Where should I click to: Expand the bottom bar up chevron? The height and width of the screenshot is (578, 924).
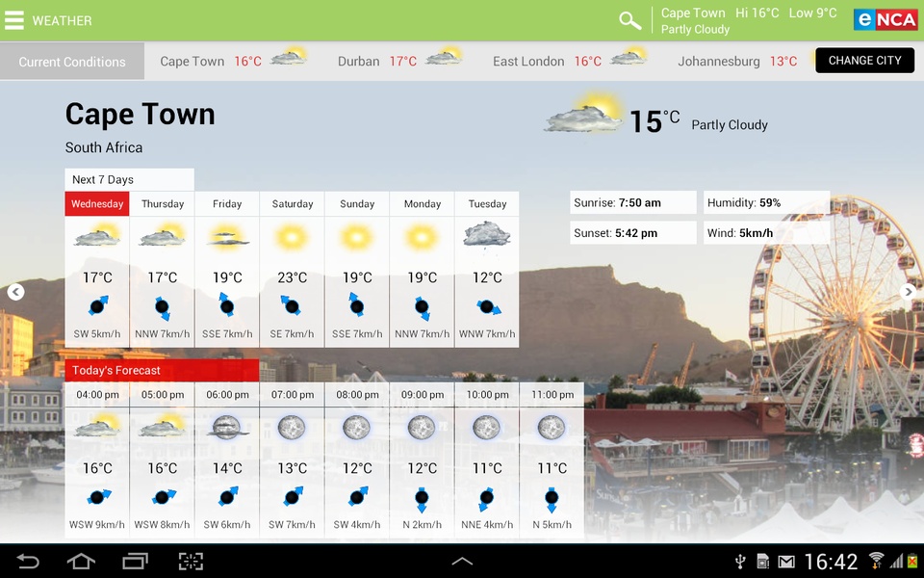[462, 562]
